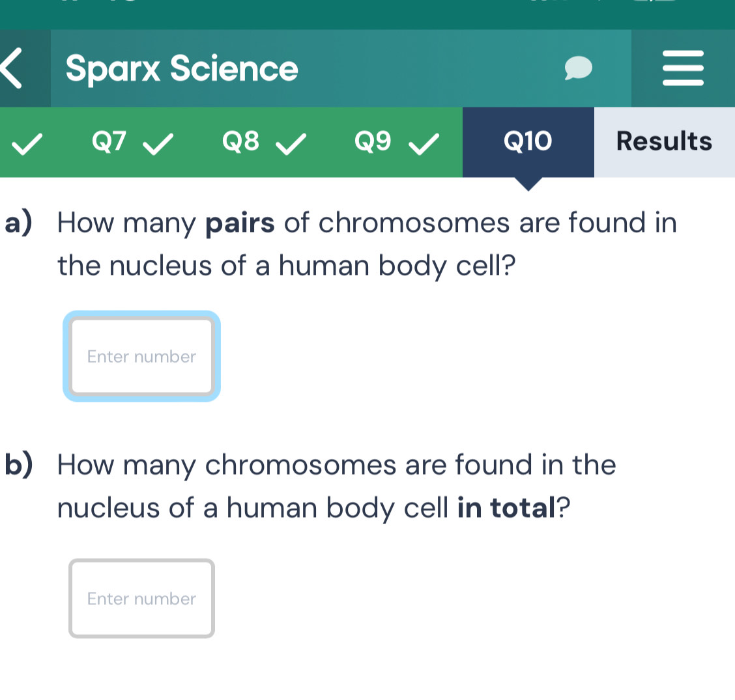
Task: Go back using the left chevron
Action: pos(13,68)
